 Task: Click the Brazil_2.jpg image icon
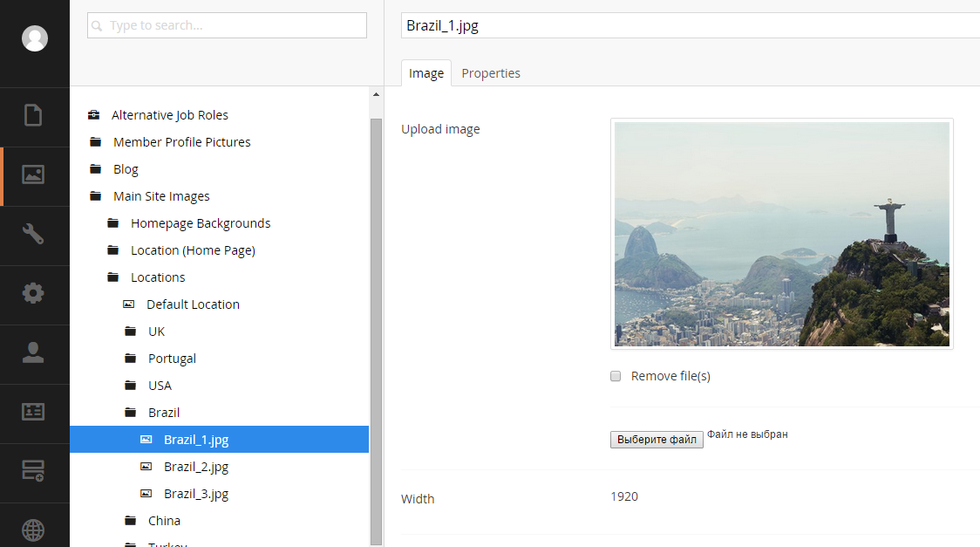pos(146,467)
